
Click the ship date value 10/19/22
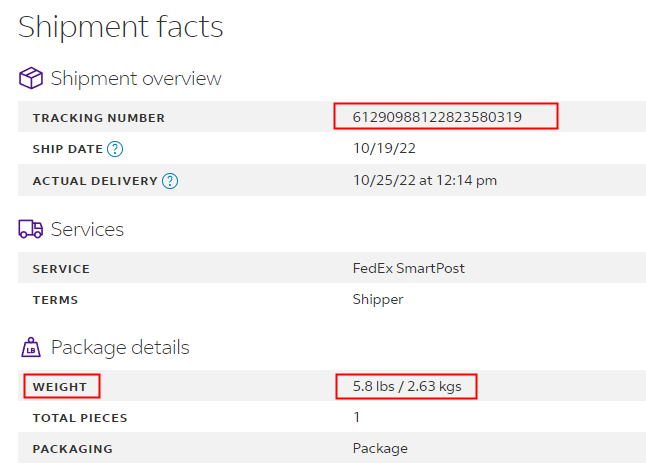pyautogui.click(x=383, y=149)
